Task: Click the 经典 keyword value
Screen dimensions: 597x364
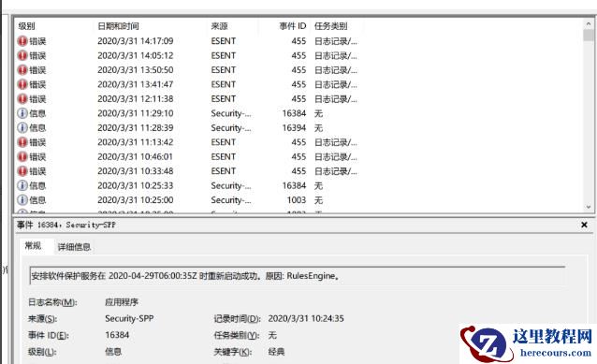Action: (276, 352)
